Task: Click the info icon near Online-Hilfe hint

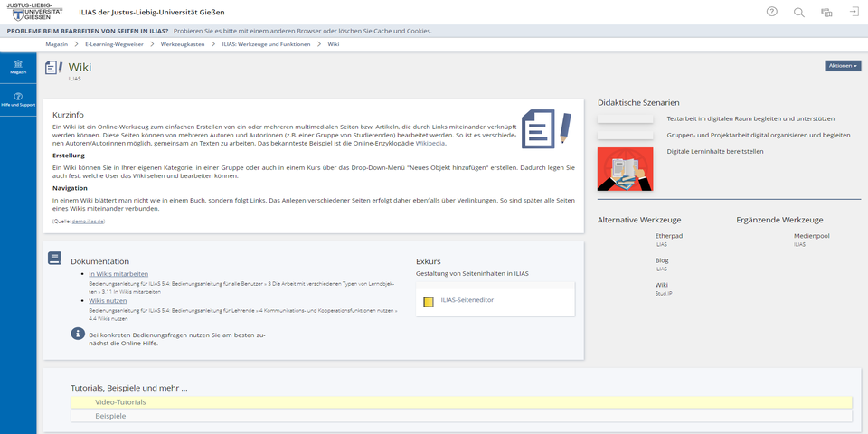Action: (78, 334)
